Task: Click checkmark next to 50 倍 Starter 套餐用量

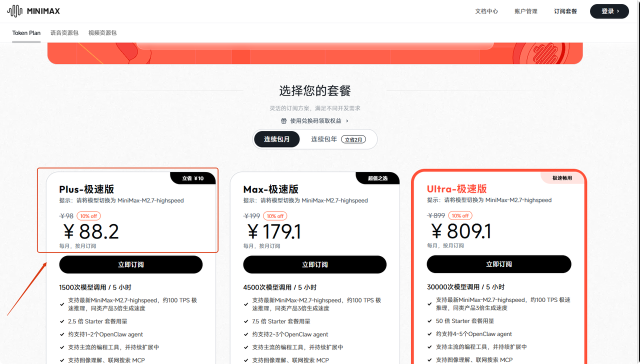Action: click(430, 321)
